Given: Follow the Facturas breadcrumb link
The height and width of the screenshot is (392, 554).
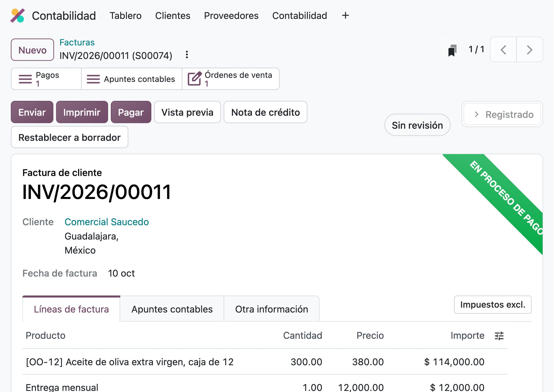Looking at the screenshot, I should [x=77, y=42].
